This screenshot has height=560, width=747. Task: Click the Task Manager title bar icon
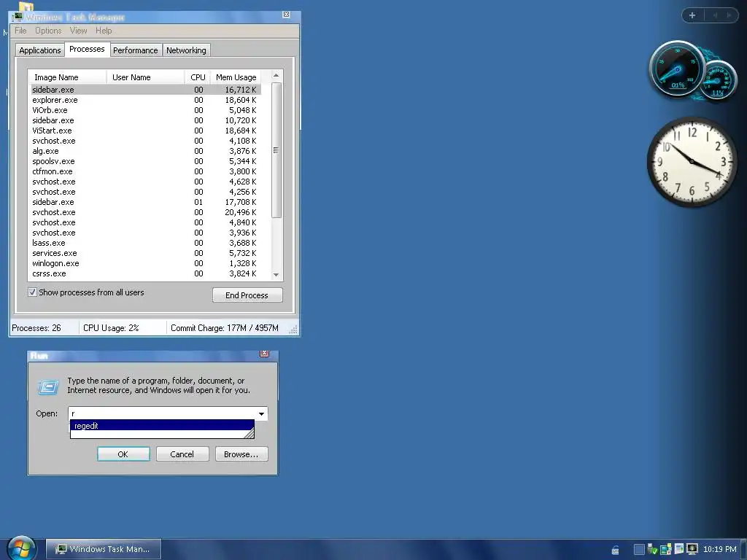click(x=18, y=17)
